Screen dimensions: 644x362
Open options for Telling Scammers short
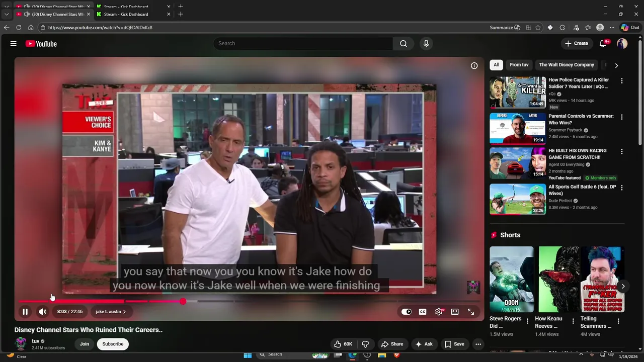tap(618, 321)
